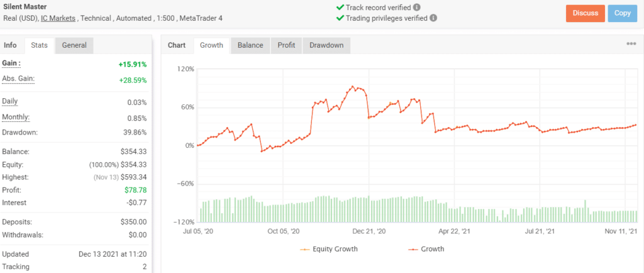Open the IC Markets broker link
The width and height of the screenshot is (644, 273).
click(x=58, y=18)
